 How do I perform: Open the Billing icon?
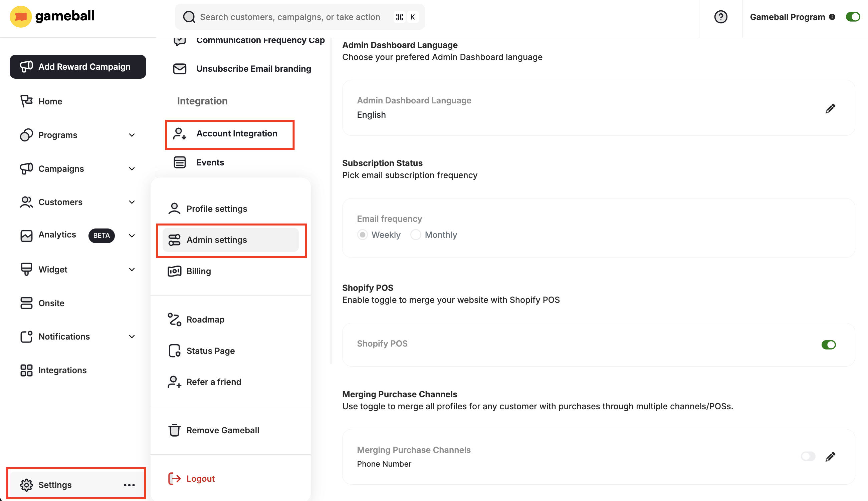point(174,271)
